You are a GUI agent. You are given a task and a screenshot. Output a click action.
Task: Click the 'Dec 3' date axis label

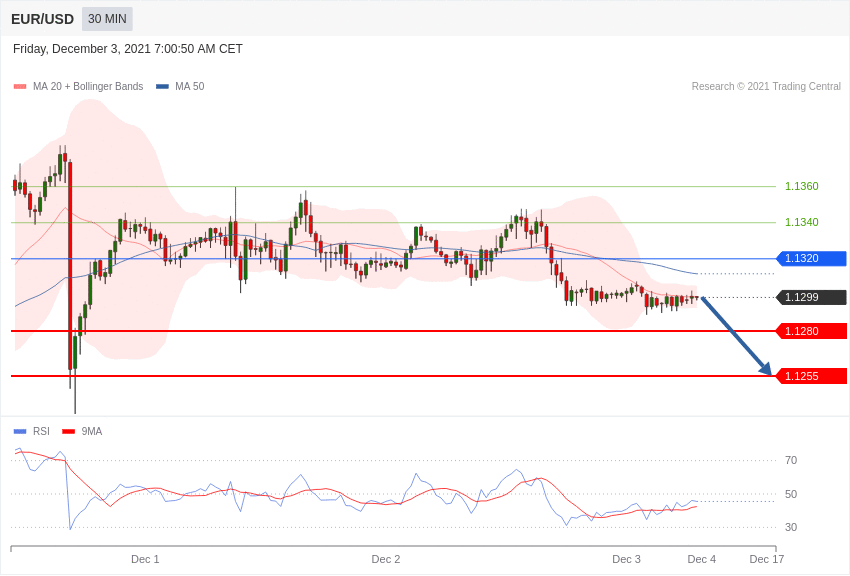pyautogui.click(x=627, y=559)
